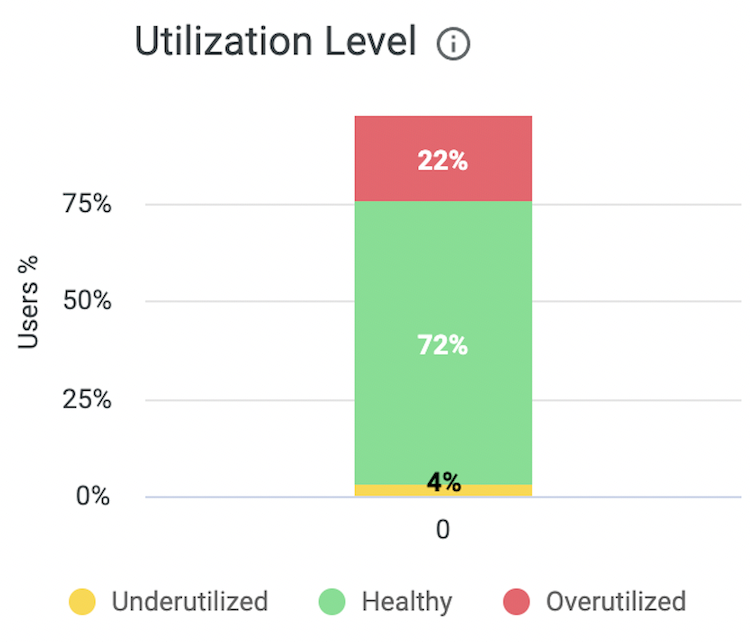This screenshot has height=642, width=750.
Task: Click the Utilization Level chart title
Action: [275, 42]
